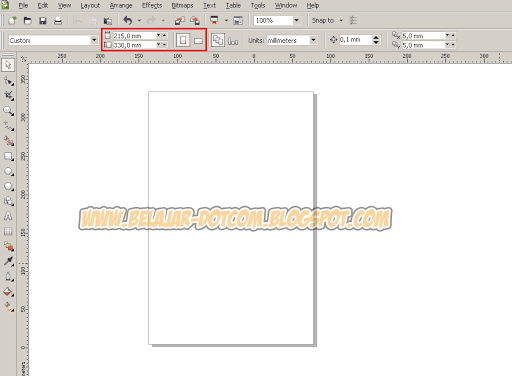Image resolution: width=512 pixels, height=376 pixels.
Task: Expand the Undo history dropdown arrow
Action: [139, 21]
